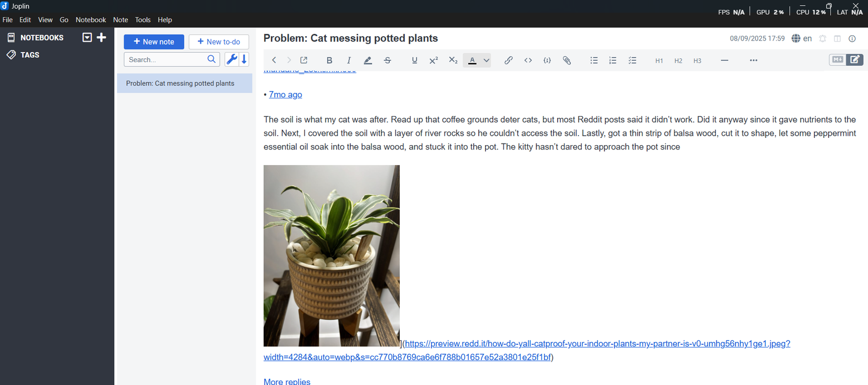Insert a hyperlink using link icon
868x385 pixels.
[x=508, y=60]
